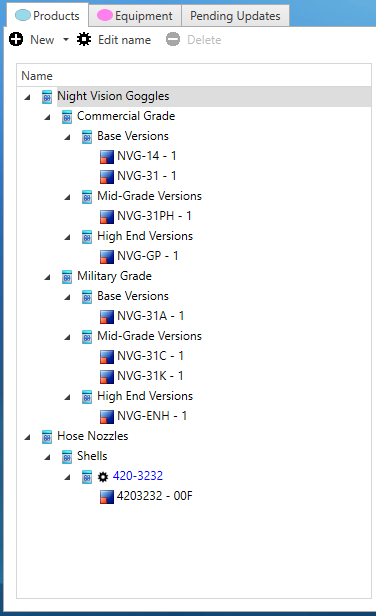Viewport: 376px width, 616px height.
Task: Click the NVG-14 - 1 product icon
Action: 107,156
